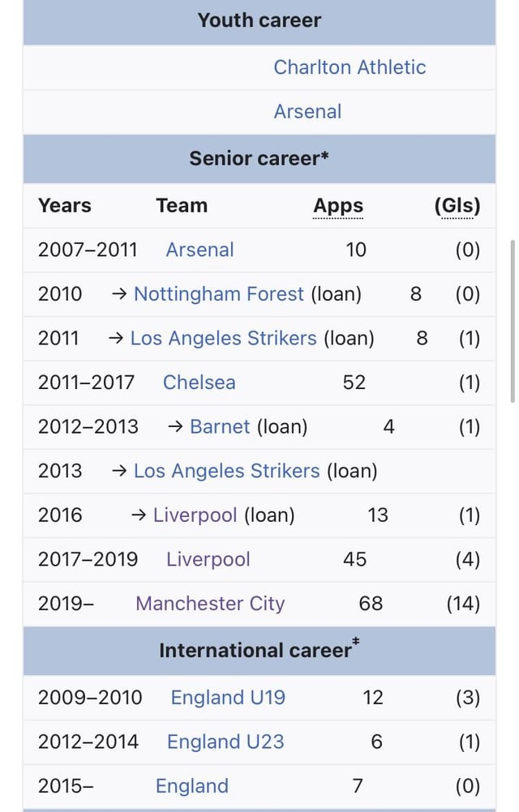Open the Barnet loan link

[219, 427]
